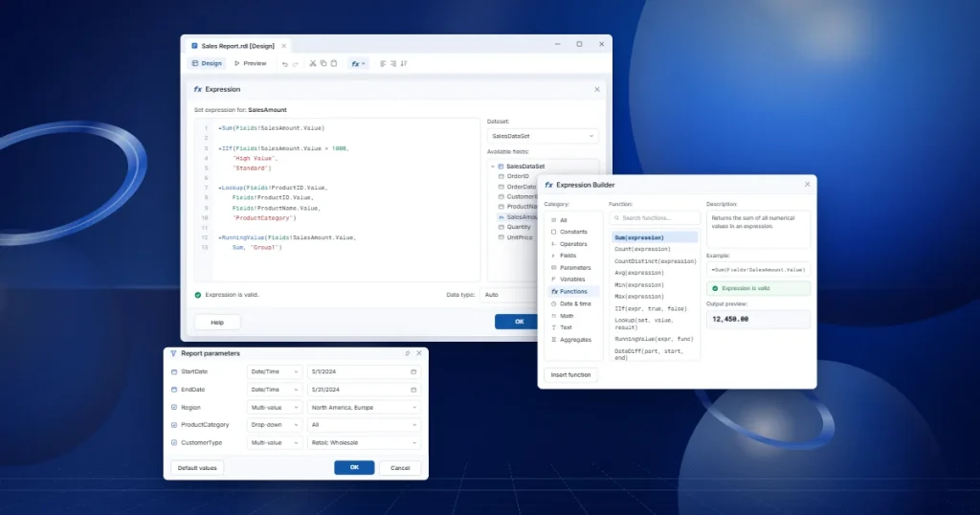
Task: Collapse the SalesDataSet tree node
Action: (493, 167)
